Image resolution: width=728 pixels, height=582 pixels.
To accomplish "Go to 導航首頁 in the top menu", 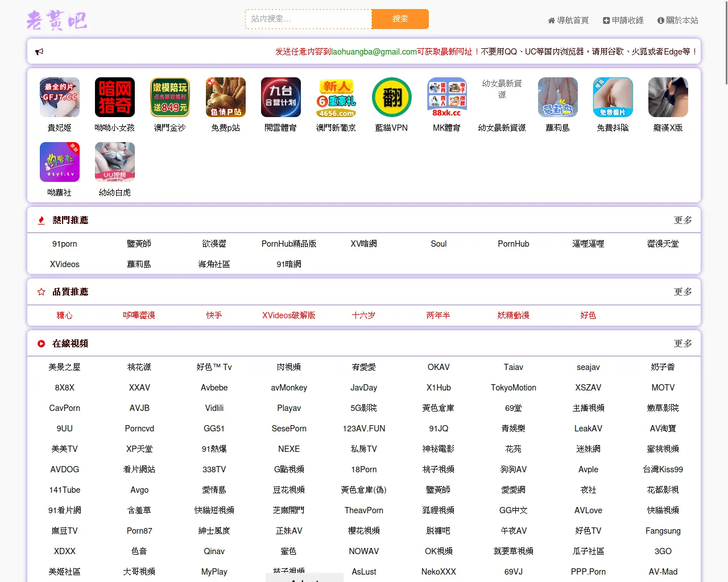I will tap(573, 20).
